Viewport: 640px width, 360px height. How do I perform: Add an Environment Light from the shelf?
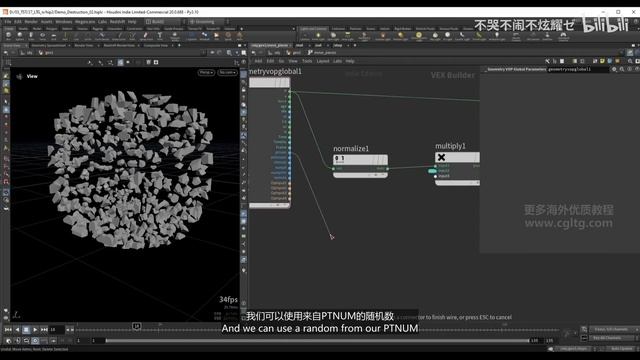coord(419,36)
